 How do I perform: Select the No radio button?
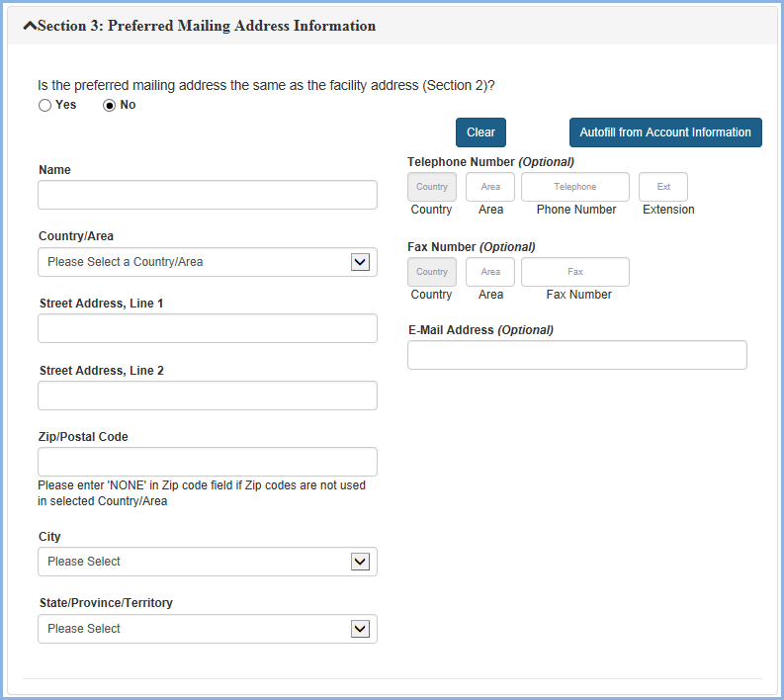[110, 106]
